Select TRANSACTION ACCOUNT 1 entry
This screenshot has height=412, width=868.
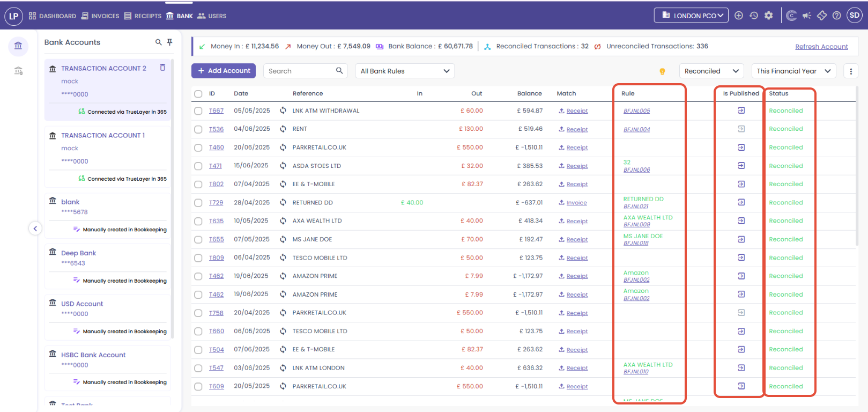[x=108, y=157]
